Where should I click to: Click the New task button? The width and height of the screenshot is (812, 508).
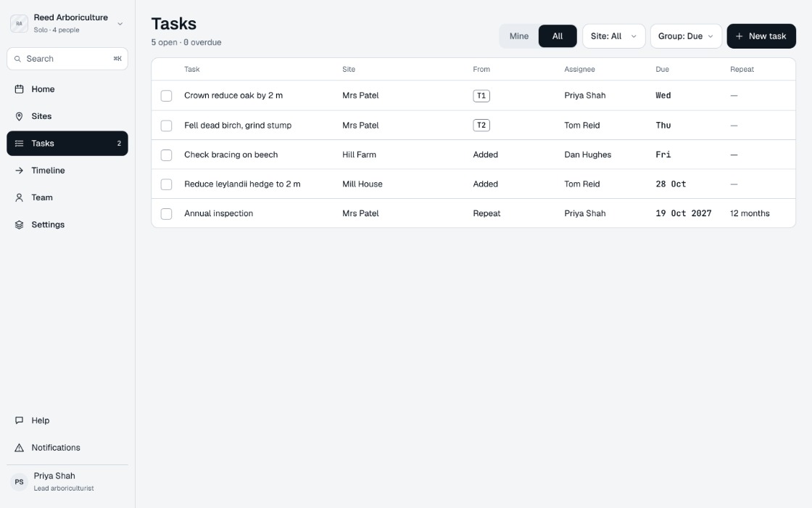click(761, 36)
